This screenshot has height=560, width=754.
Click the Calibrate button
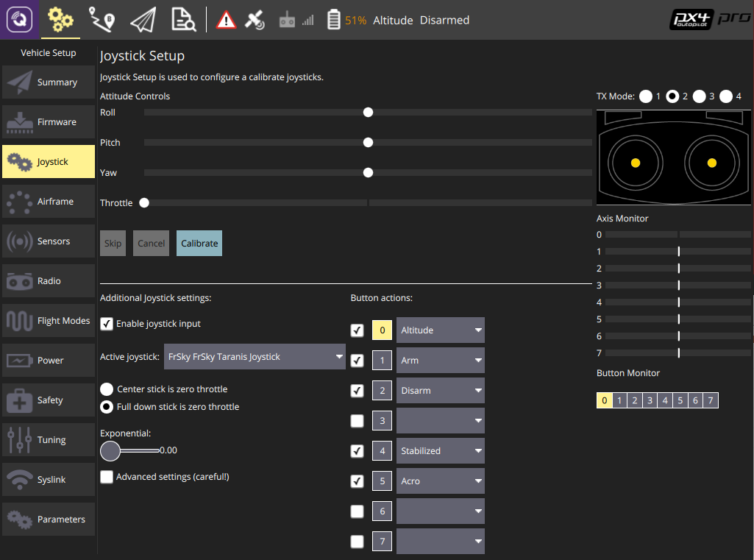(x=199, y=243)
